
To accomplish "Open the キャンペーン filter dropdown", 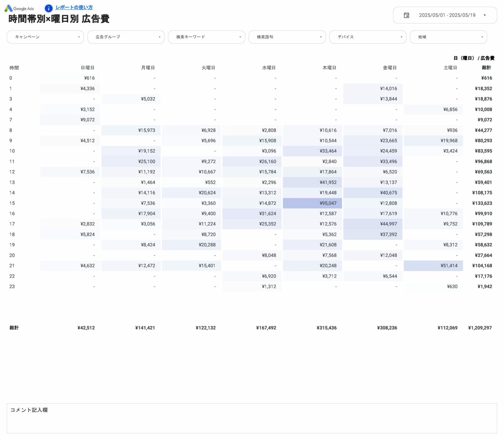I will tap(45, 37).
